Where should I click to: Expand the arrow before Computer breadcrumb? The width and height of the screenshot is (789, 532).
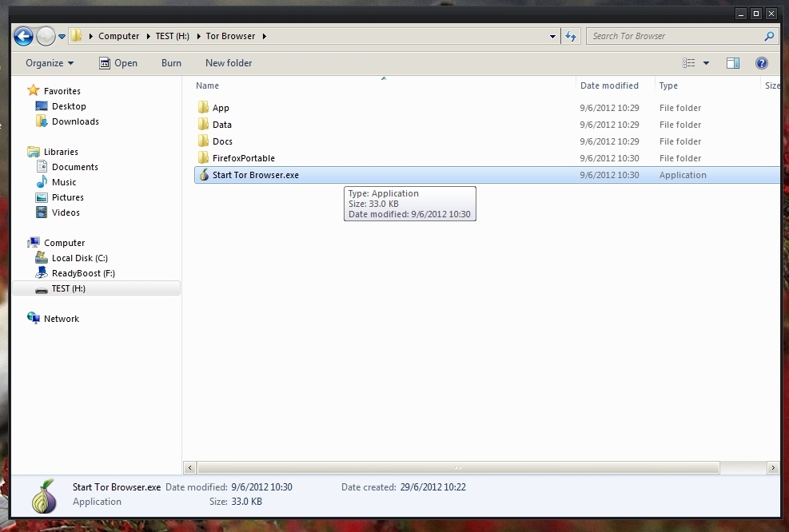point(90,36)
